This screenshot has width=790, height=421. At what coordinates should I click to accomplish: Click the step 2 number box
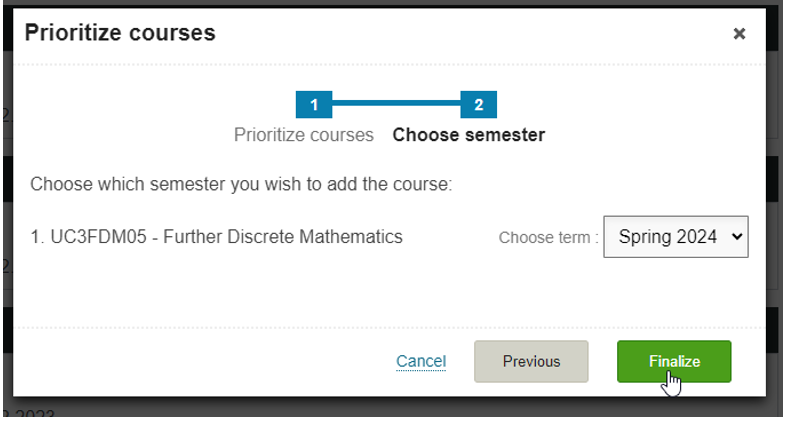pos(479,105)
